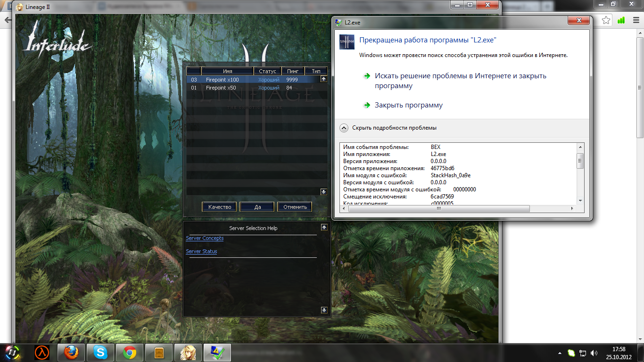
Task: Search online for solution and close program
Action: click(461, 81)
